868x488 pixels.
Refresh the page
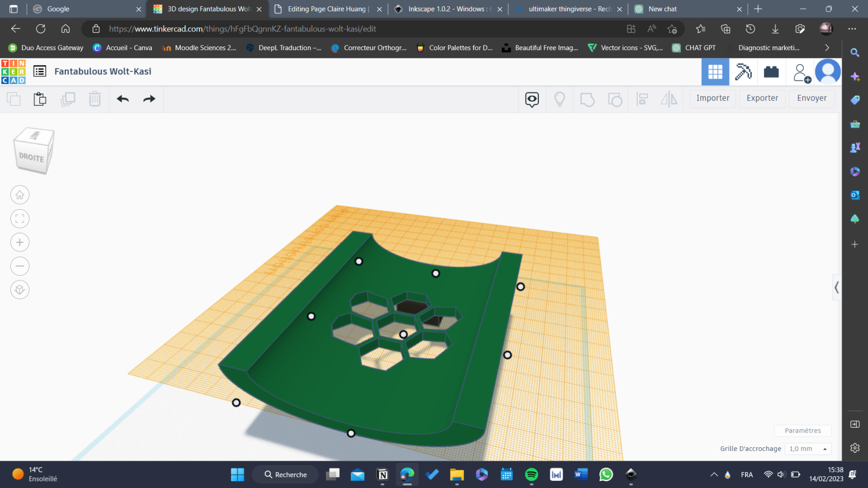tap(41, 29)
